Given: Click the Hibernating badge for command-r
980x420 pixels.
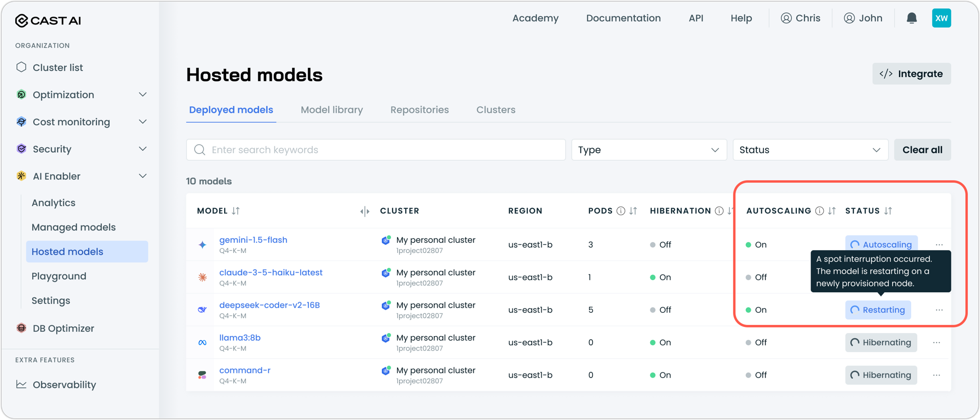Looking at the screenshot, I should point(881,376).
